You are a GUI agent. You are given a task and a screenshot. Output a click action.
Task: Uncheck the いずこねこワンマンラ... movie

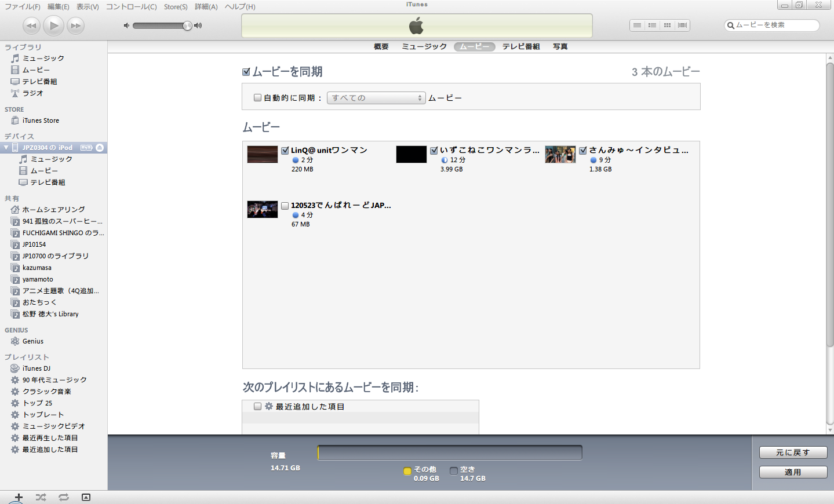(x=434, y=150)
